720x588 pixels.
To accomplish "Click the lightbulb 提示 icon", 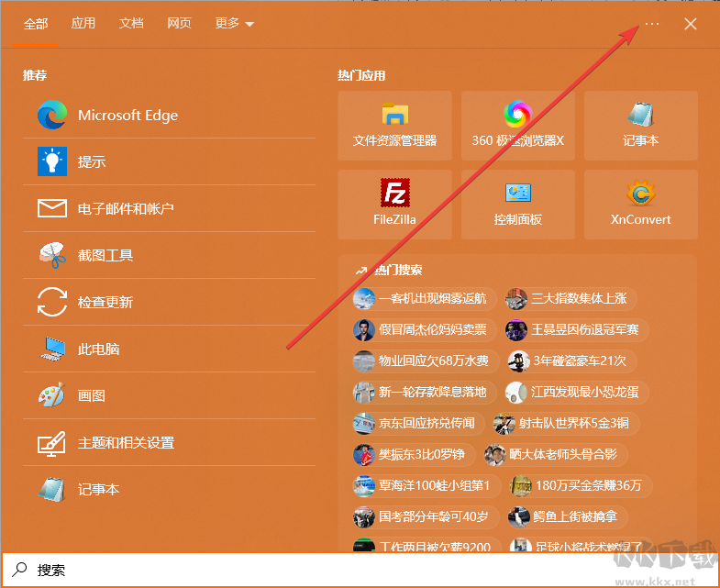I will [52, 161].
